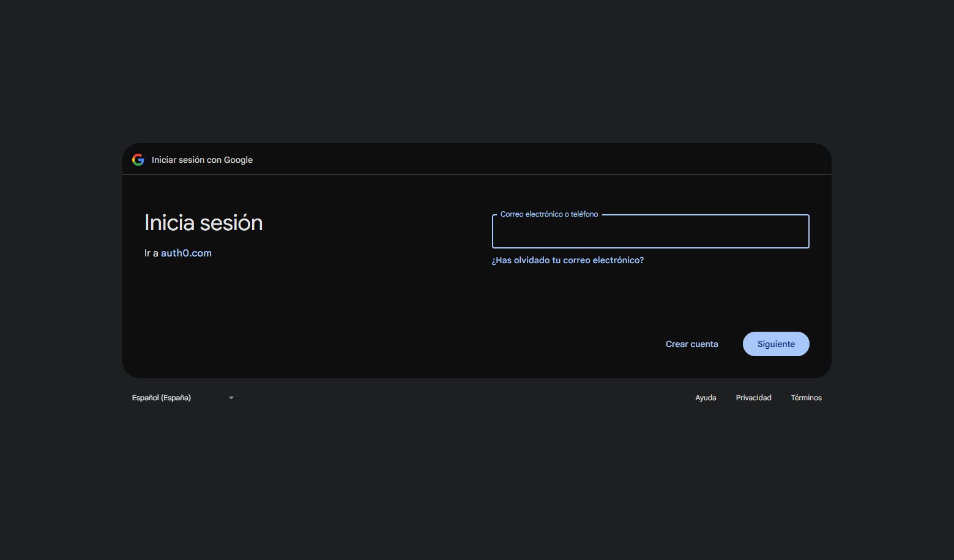Click the empty card area below auth0.com
This screenshot has width=954, height=560.
[275, 318]
